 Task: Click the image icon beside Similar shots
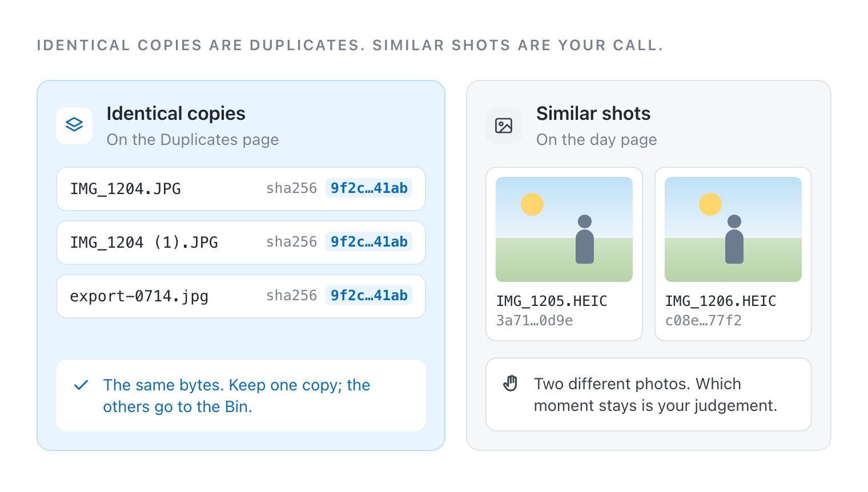[504, 126]
